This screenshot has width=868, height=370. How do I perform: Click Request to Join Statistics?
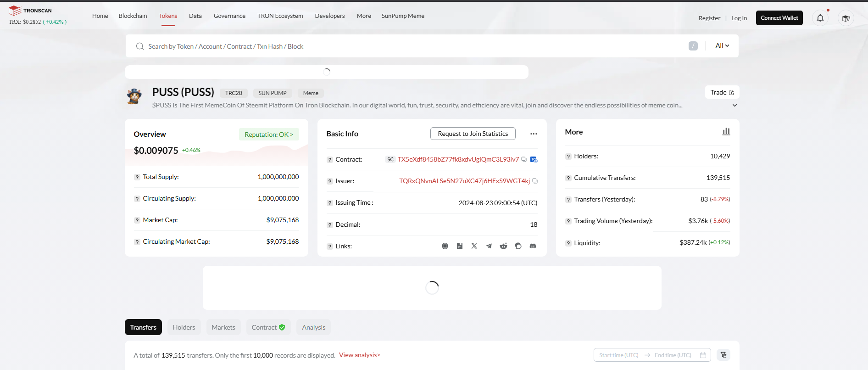click(473, 134)
